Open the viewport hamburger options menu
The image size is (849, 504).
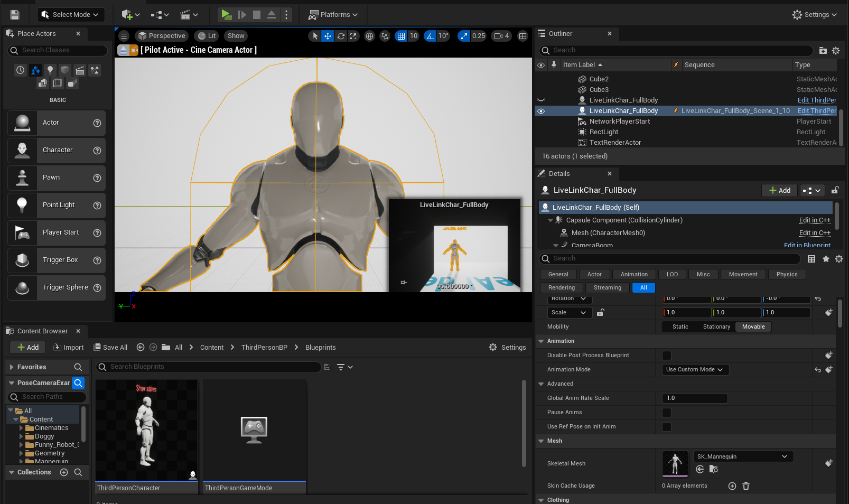[124, 36]
